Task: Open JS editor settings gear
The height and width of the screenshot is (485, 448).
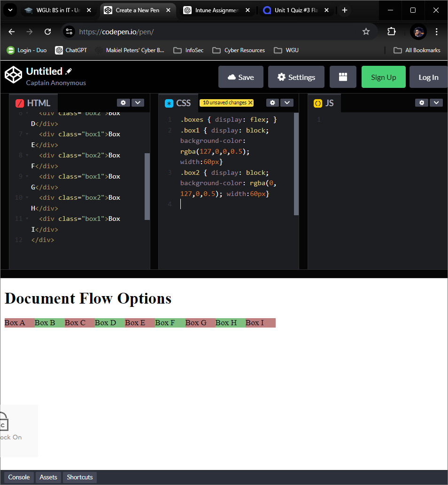Action: coord(421,102)
